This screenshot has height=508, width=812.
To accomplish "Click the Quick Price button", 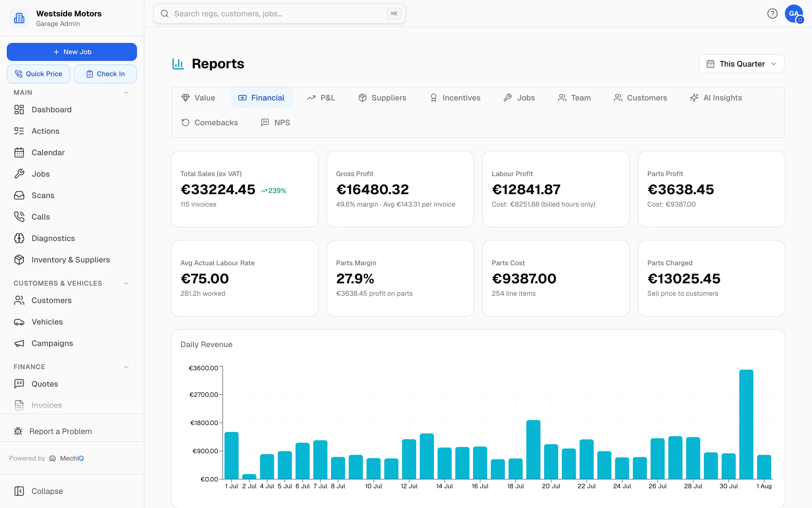I will (x=39, y=74).
